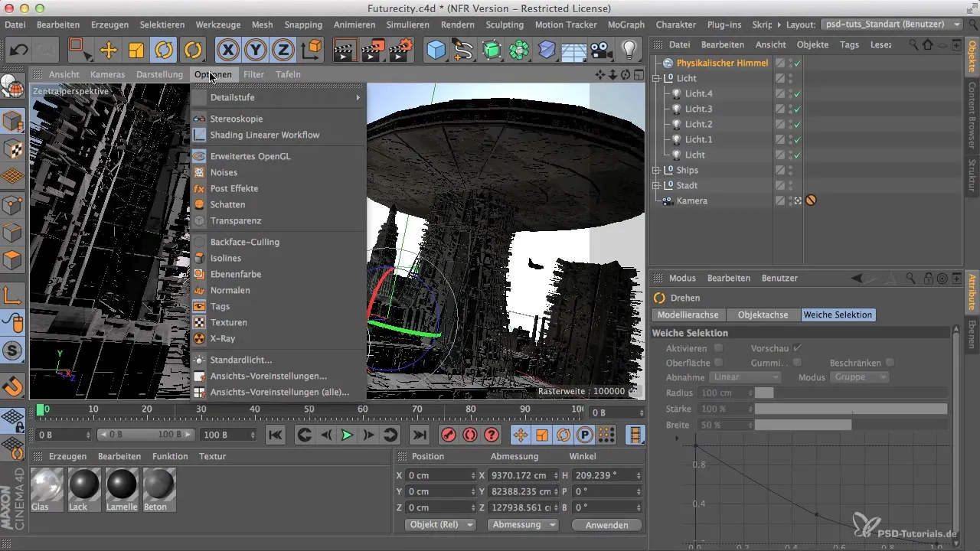The width and height of the screenshot is (980, 551).
Task: Select the Move tool
Action: [x=109, y=51]
